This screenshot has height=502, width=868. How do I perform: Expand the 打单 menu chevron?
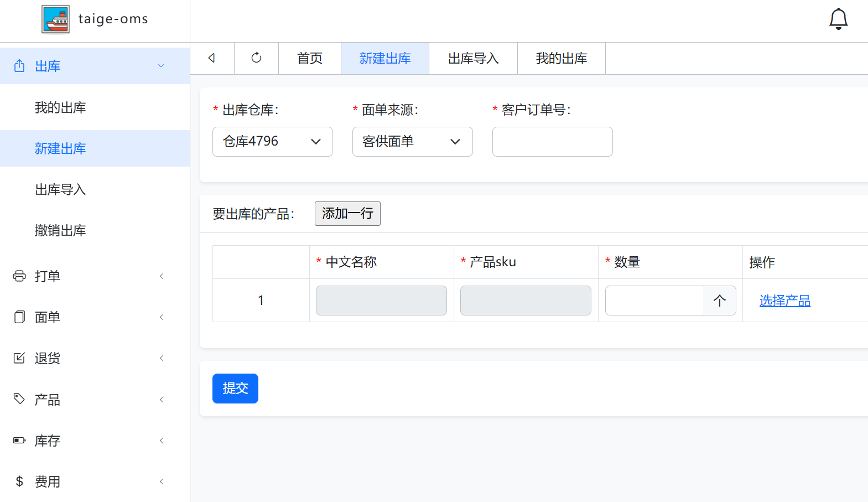(x=162, y=276)
